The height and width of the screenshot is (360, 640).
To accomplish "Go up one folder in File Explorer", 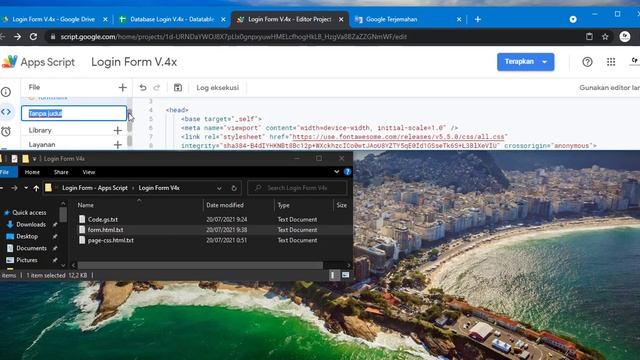I will [x=36, y=188].
